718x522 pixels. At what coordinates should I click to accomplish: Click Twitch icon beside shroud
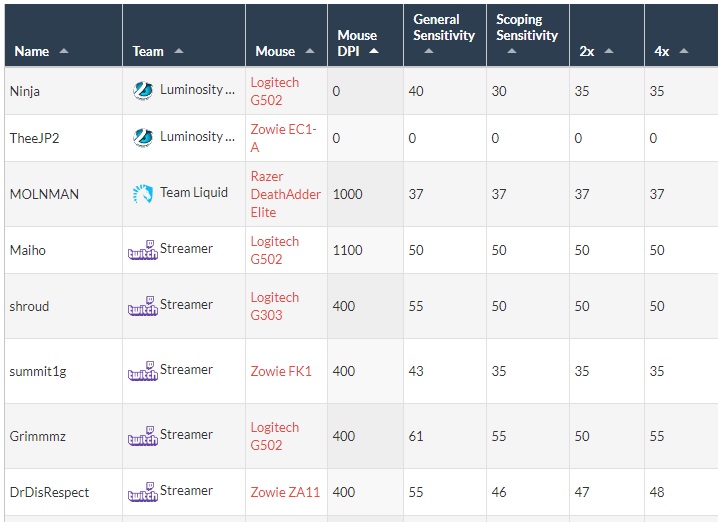click(x=143, y=306)
